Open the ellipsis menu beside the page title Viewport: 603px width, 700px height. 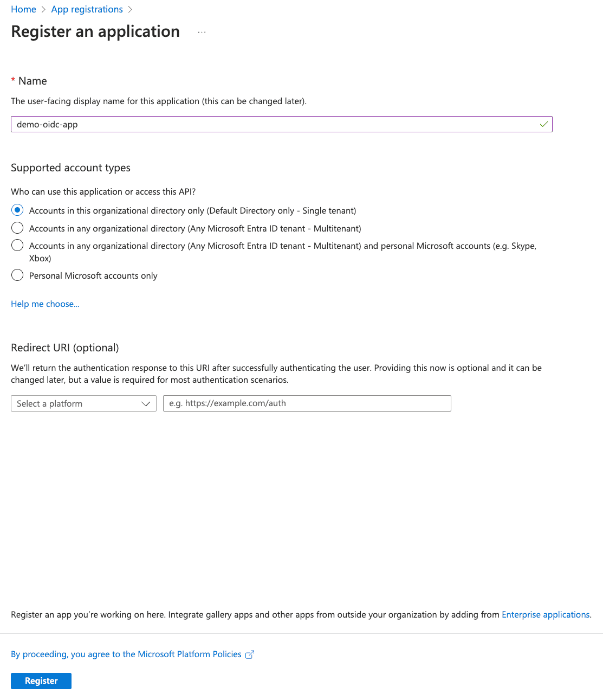[202, 31]
